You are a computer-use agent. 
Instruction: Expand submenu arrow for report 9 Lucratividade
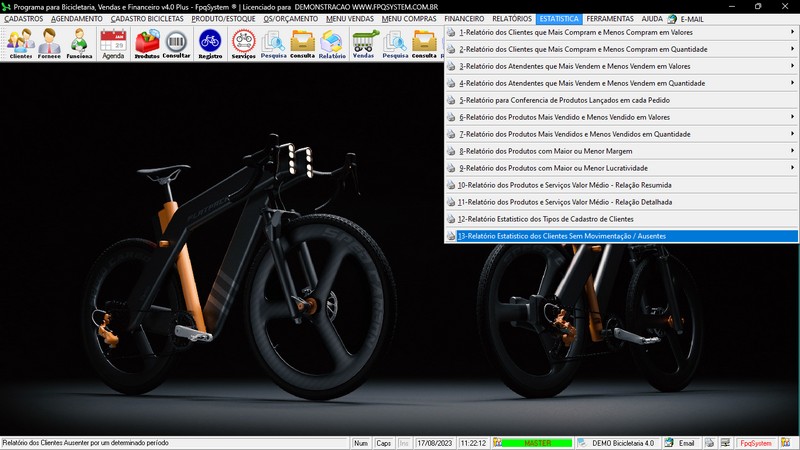(792, 168)
